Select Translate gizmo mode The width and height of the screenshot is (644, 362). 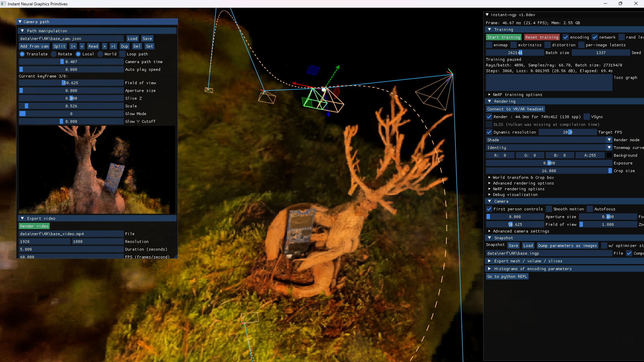coord(22,54)
